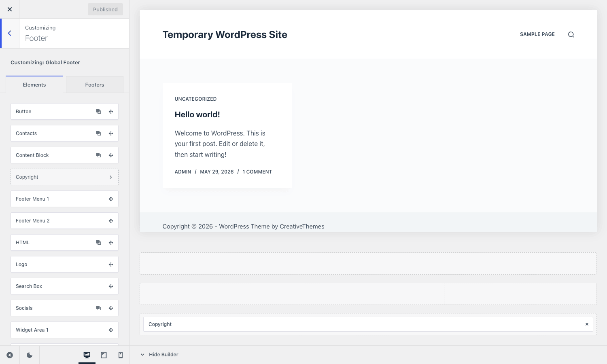The width and height of the screenshot is (607, 364).
Task: Open Copyright element settings chevron
Action: click(111, 177)
